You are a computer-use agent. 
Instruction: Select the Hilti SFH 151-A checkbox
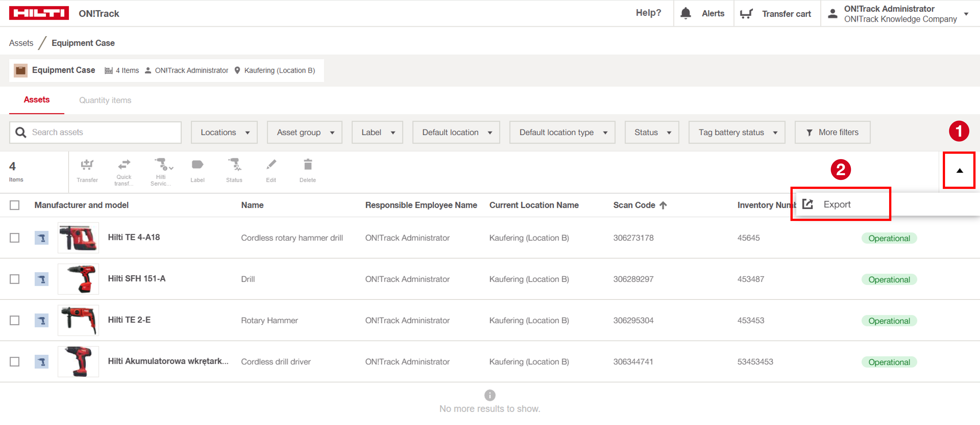[x=14, y=279]
